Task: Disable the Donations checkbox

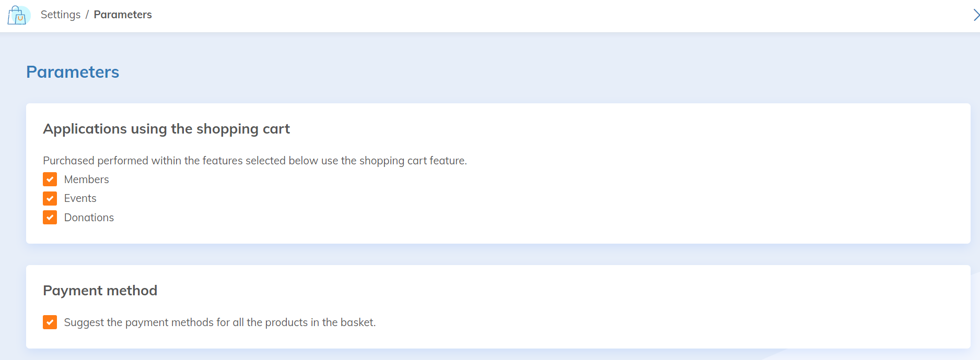Action: point(50,218)
